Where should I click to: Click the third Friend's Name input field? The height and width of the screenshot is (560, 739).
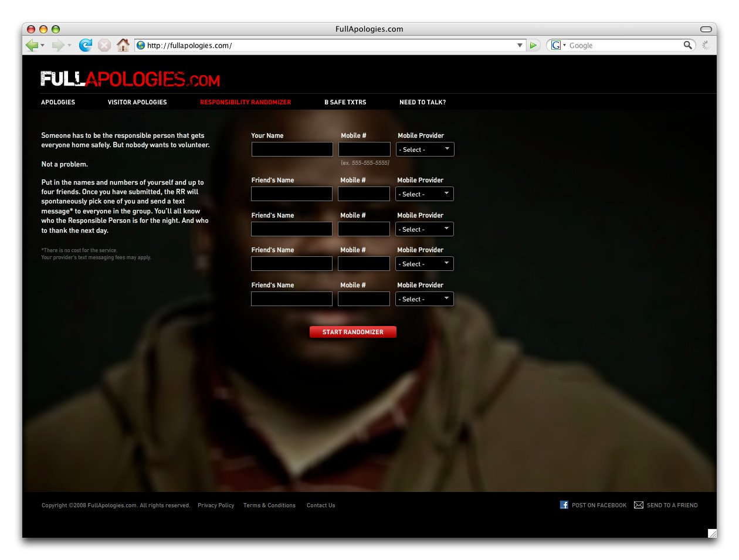(x=291, y=264)
